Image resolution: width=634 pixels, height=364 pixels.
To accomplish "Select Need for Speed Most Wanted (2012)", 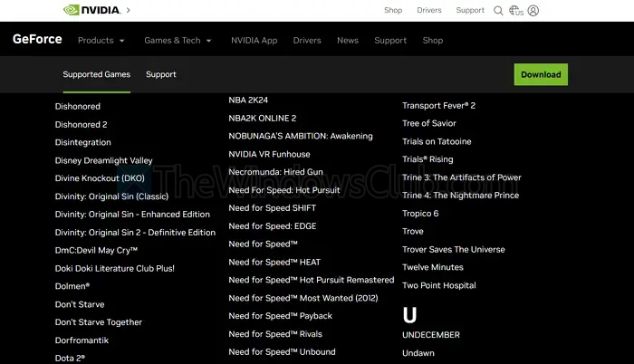I will click(303, 298).
